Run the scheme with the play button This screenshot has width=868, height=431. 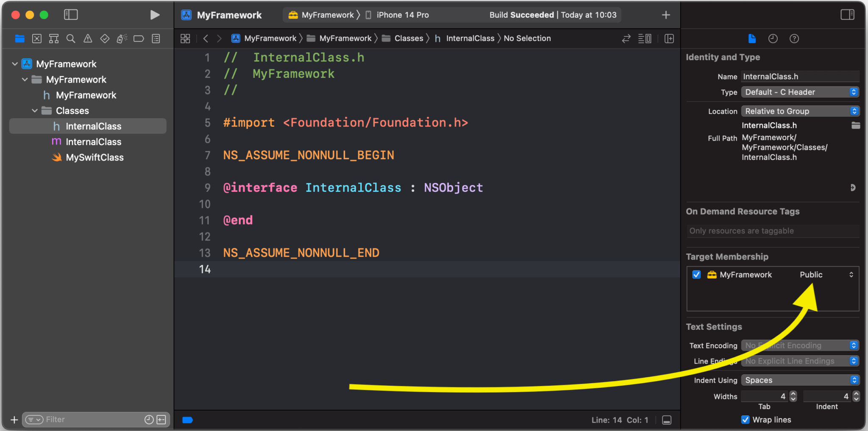click(155, 14)
